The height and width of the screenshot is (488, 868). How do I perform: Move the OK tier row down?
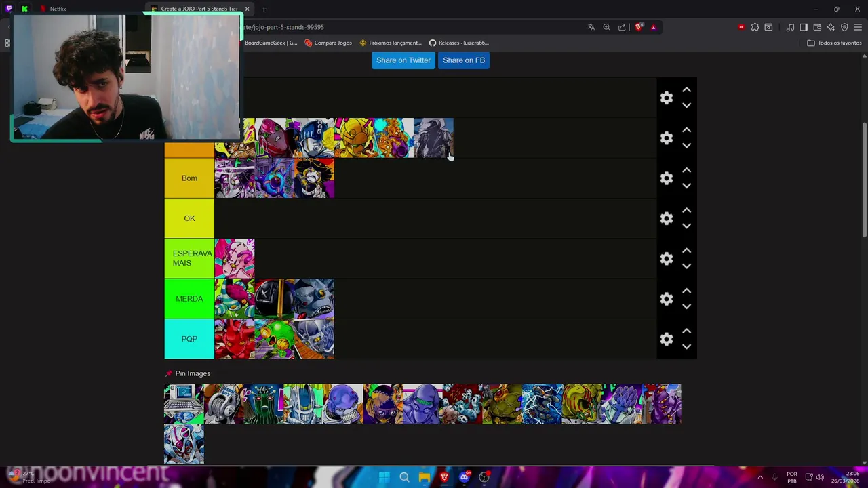point(686,226)
